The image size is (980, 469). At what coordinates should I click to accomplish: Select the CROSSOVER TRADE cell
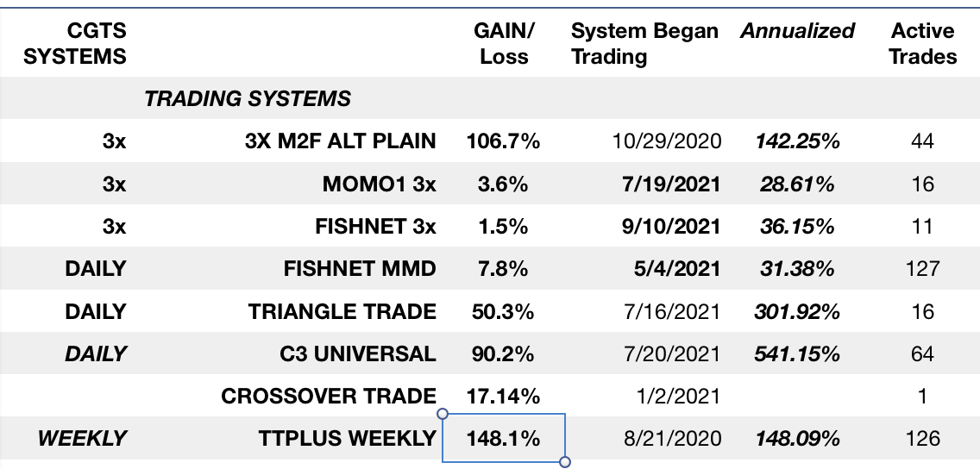coord(328,396)
